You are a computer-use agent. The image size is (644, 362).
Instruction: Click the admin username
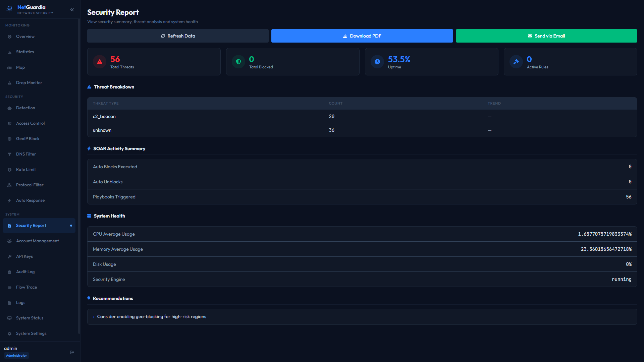coord(10,348)
